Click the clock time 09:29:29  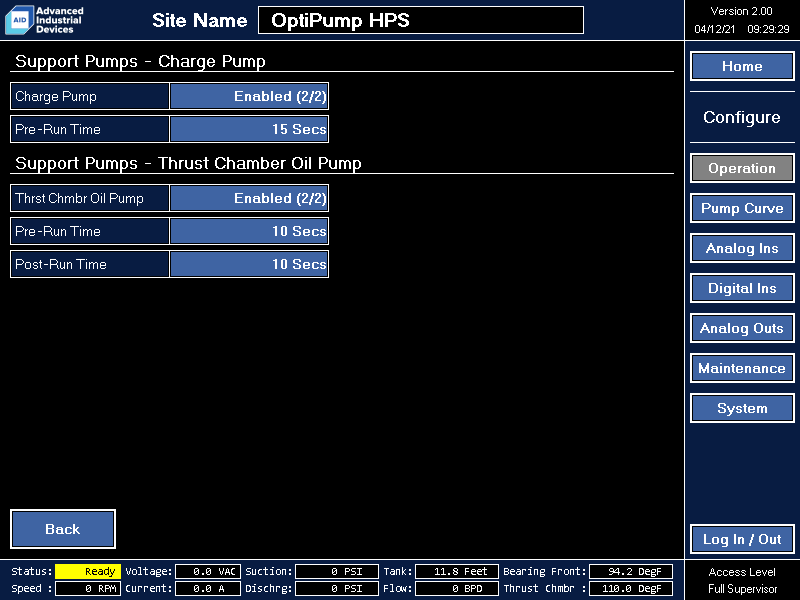pyautogui.click(x=768, y=29)
